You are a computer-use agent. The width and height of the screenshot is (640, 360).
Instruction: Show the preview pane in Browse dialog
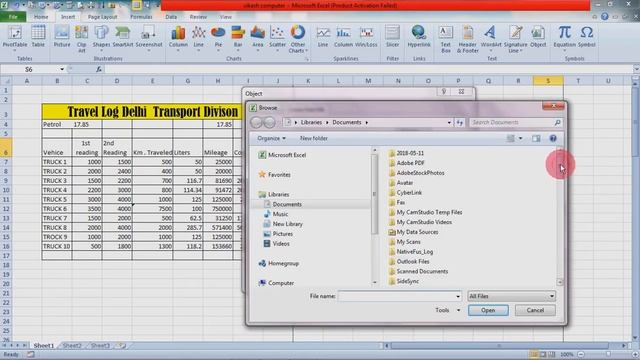point(536,138)
